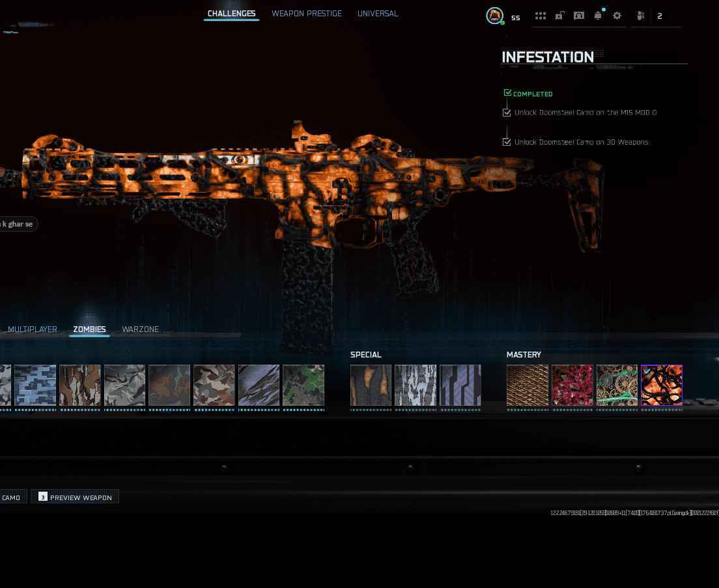Viewport: 719px width, 588px height.
Task: Select the orange flame Special camo
Action: coord(371,385)
